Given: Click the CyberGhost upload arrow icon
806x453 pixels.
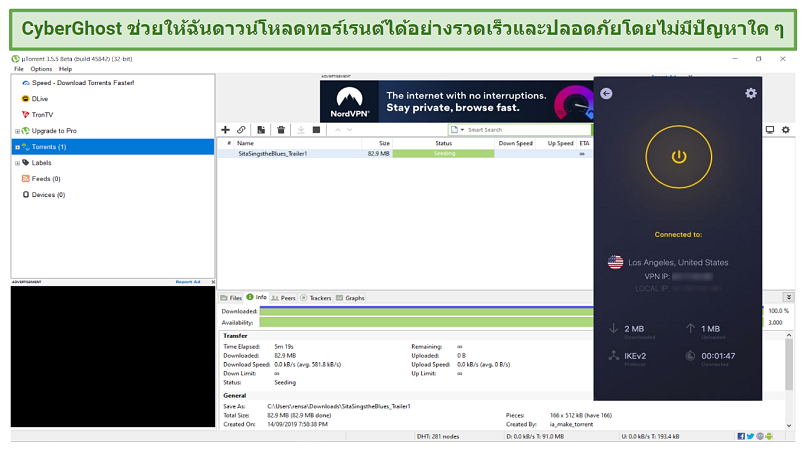Looking at the screenshot, I should [690, 328].
